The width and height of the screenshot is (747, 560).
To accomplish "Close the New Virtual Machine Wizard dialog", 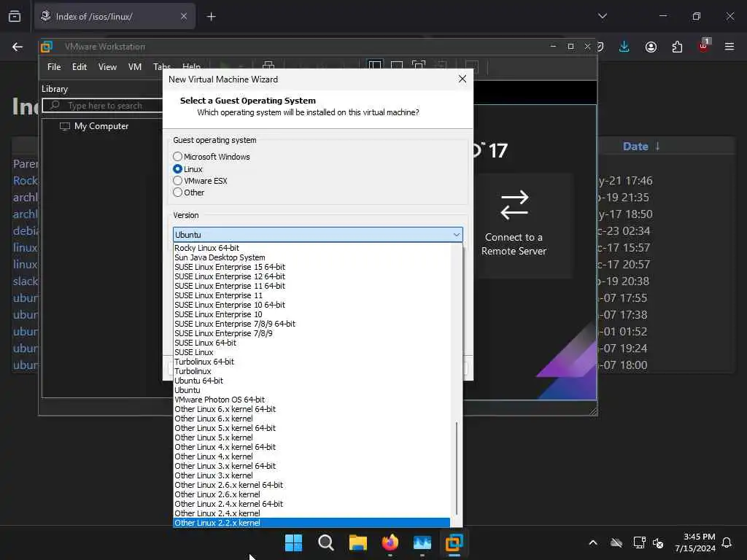I will (462, 79).
